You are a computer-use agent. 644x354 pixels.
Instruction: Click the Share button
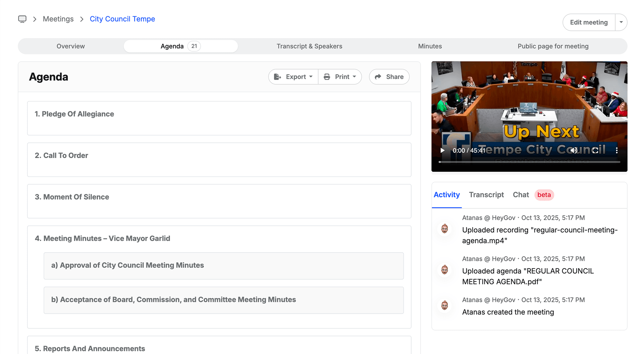click(x=389, y=77)
